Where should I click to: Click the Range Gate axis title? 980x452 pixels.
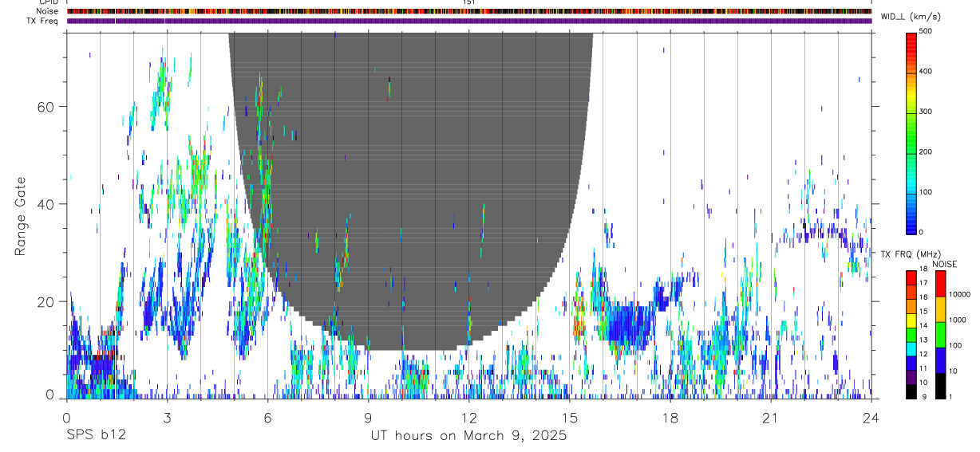[x=21, y=217]
